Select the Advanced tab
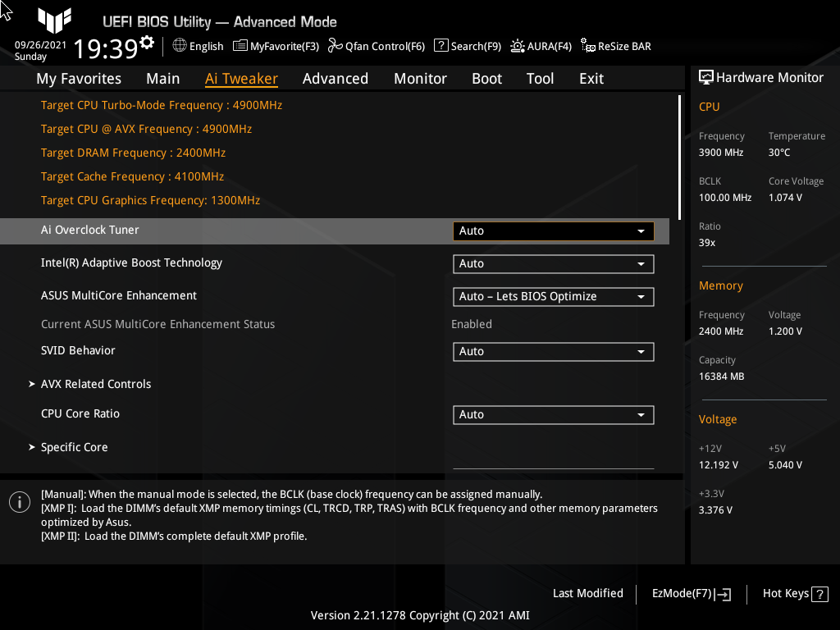 336,79
